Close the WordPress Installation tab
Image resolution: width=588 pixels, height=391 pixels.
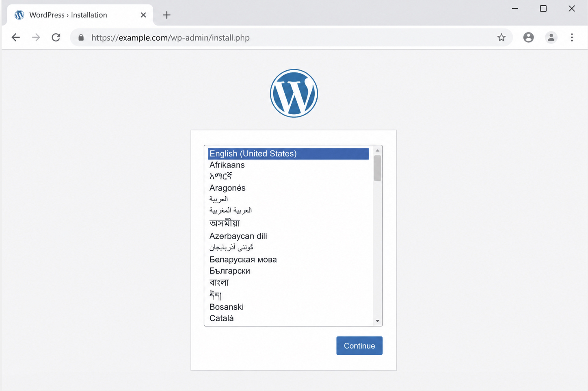(143, 15)
